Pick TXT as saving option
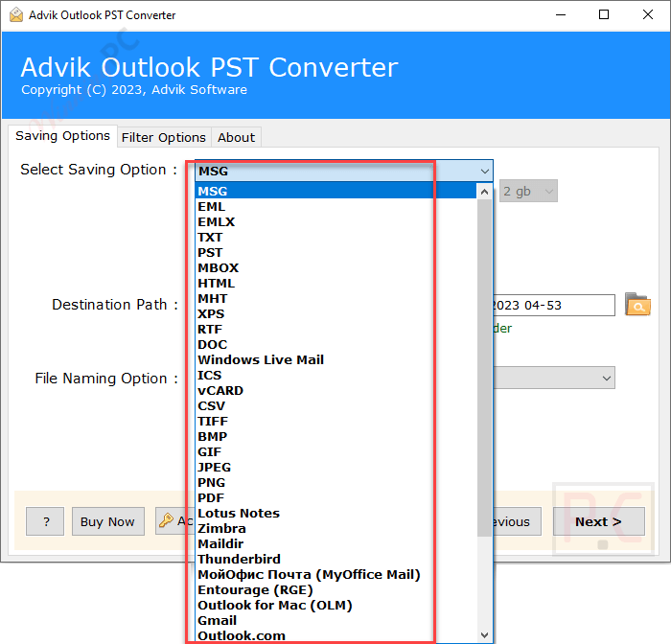The height and width of the screenshot is (644, 671). [x=335, y=237]
